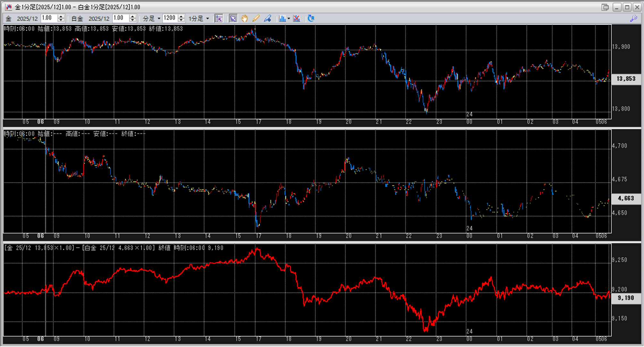Choose the pencil drawing tool
The width and height of the screenshot is (644, 347).
coord(256,18)
